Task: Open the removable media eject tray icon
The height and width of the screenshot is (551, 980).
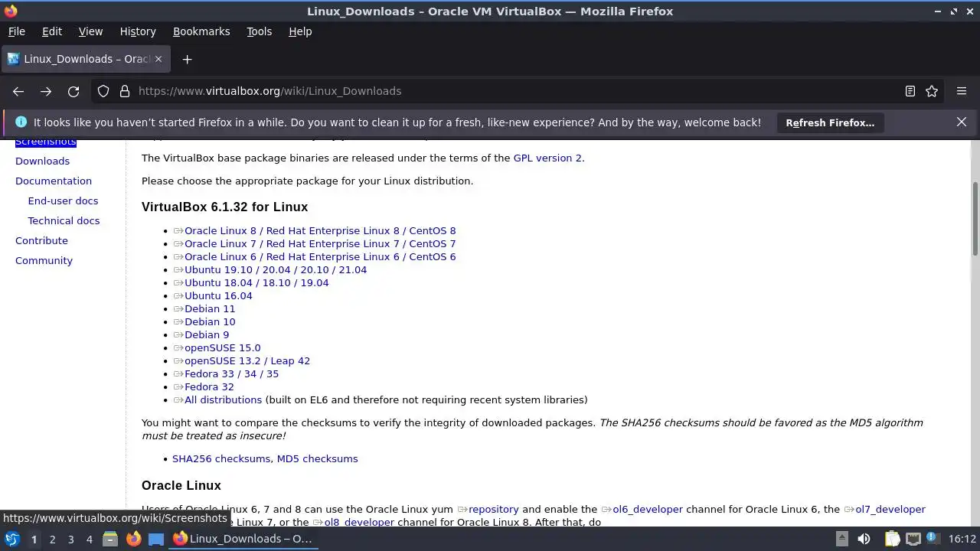Action: click(841, 539)
